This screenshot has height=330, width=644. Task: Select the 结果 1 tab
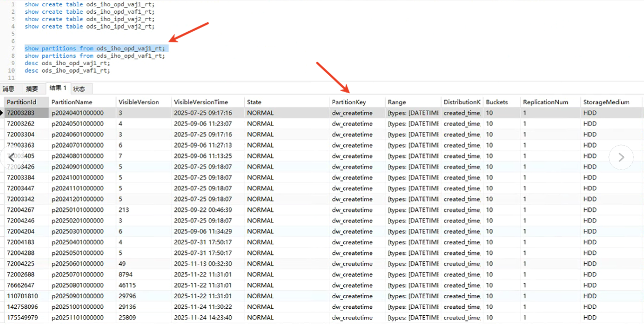58,88
